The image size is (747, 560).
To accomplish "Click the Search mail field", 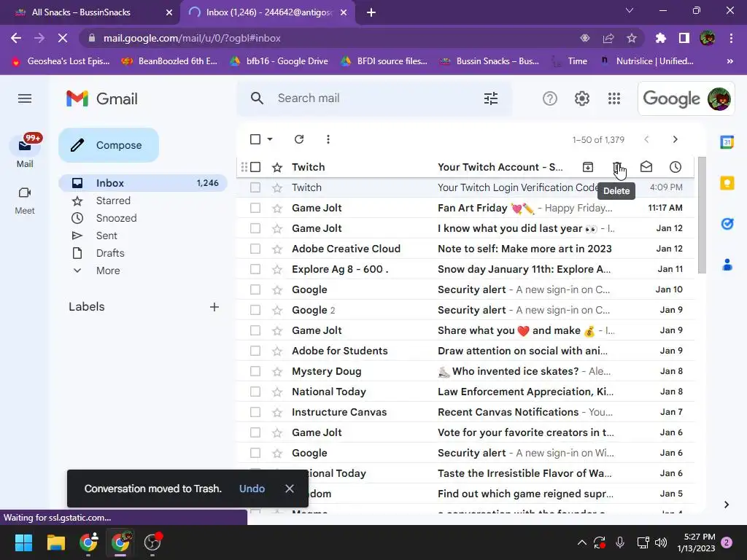I will pos(374,98).
